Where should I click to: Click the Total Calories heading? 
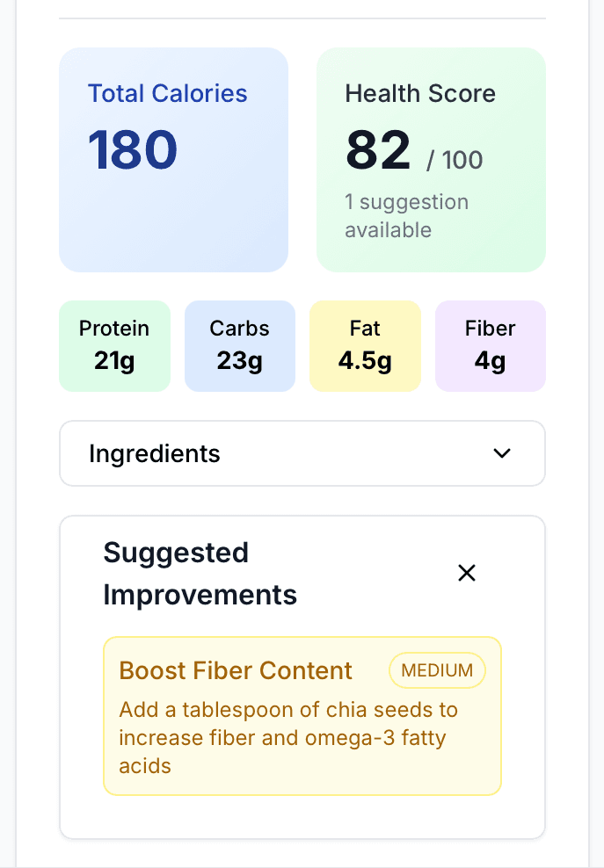point(168,94)
